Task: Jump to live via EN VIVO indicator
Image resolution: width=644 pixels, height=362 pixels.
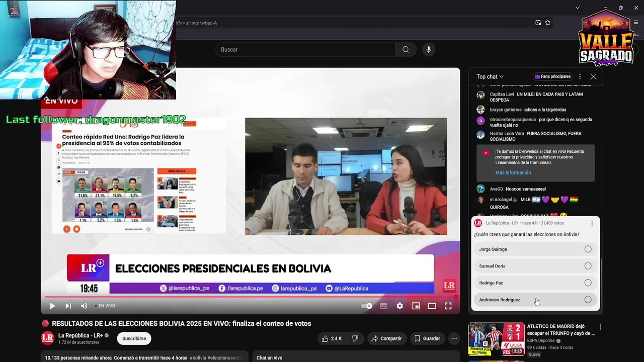Action: click(105, 306)
